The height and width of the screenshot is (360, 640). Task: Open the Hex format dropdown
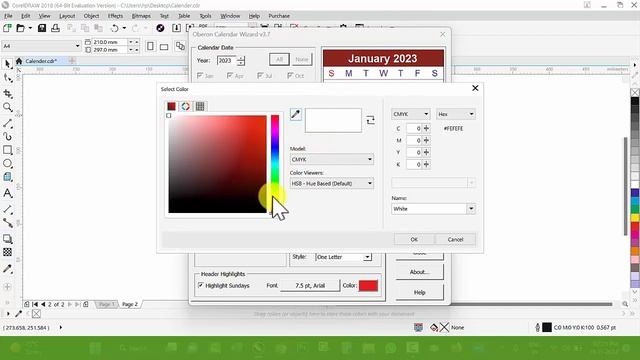(456, 114)
